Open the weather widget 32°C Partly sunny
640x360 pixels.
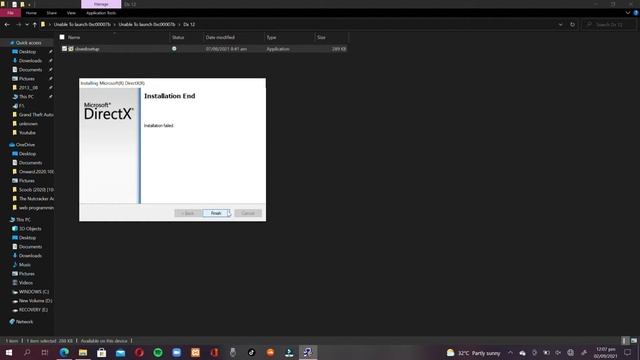point(473,353)
